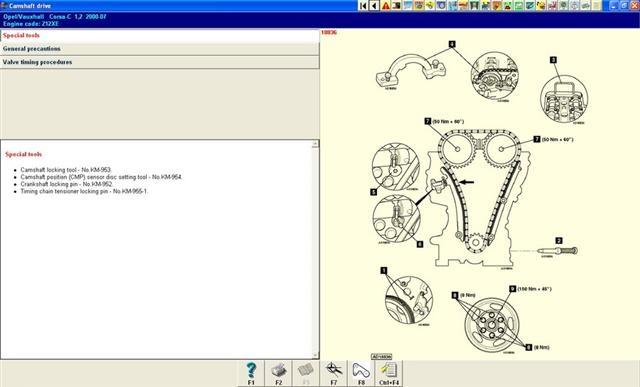Click the Camshaft drive window title
640x387 pixels.
coord(30,6)
